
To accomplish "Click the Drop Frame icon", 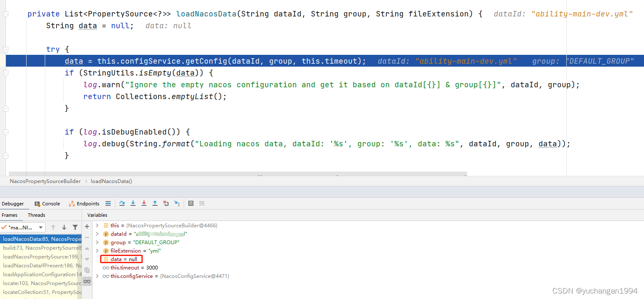I will click(x=166, y=203).
